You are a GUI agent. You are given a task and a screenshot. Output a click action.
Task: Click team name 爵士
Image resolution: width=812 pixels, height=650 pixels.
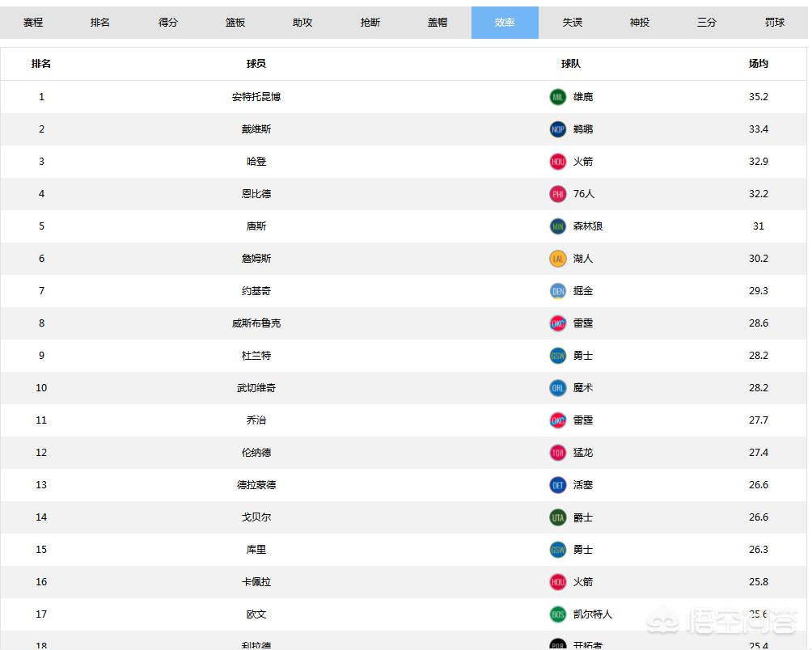pyautogui.click(x=583, y=517)
